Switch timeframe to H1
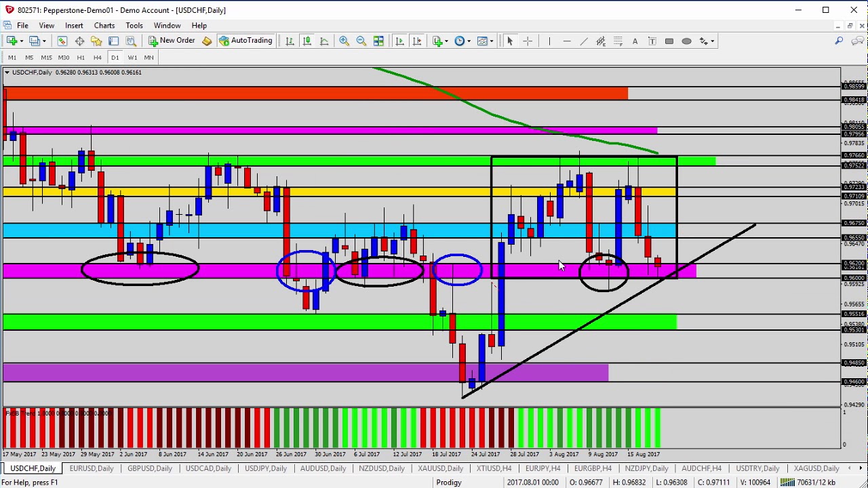The width and height of the screenshot is (868, 488). [81, 58]
